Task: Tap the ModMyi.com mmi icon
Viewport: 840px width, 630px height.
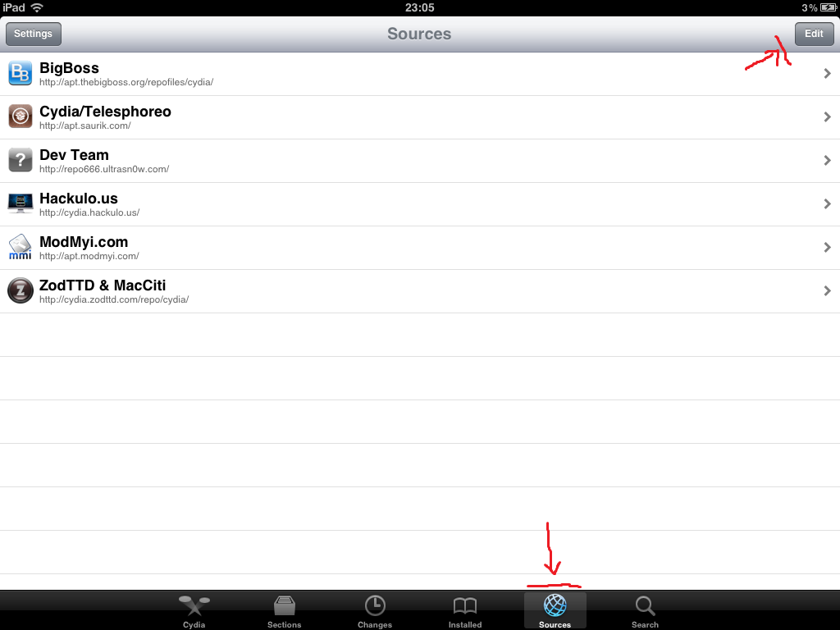Action: [21, 247]
